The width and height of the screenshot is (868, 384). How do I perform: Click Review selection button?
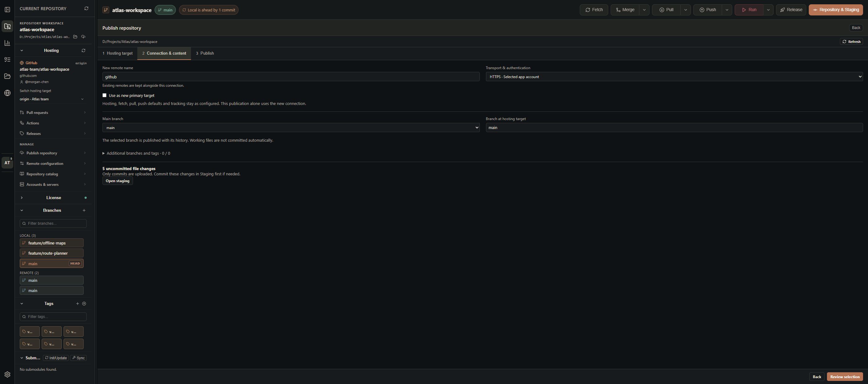(x=845, y=377)
